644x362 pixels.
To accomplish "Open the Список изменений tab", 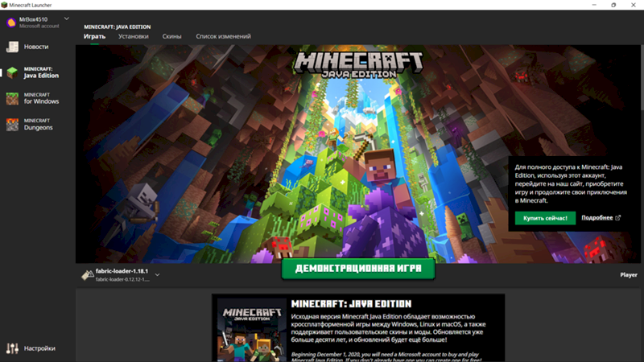I will [x=223, y=36].
